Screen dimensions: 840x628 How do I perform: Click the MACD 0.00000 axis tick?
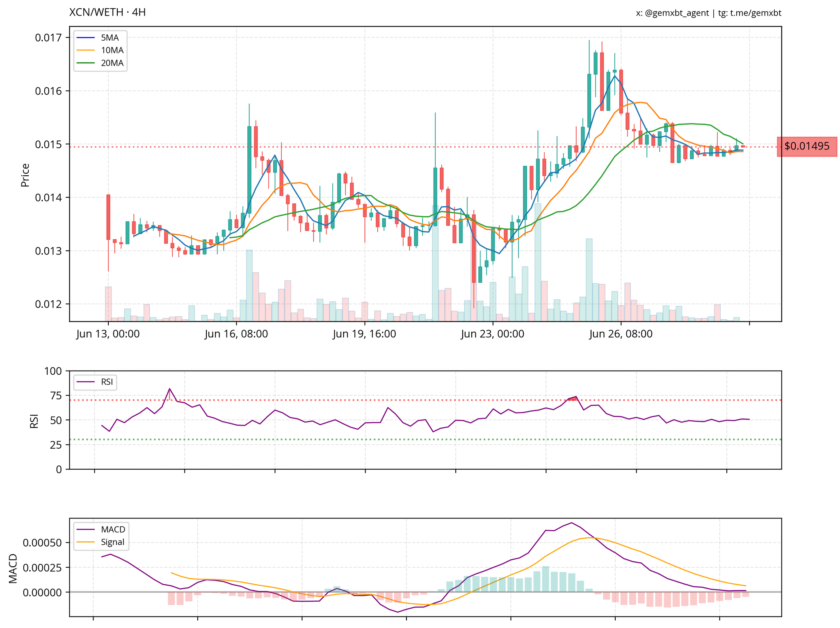(x=42, y=592)
